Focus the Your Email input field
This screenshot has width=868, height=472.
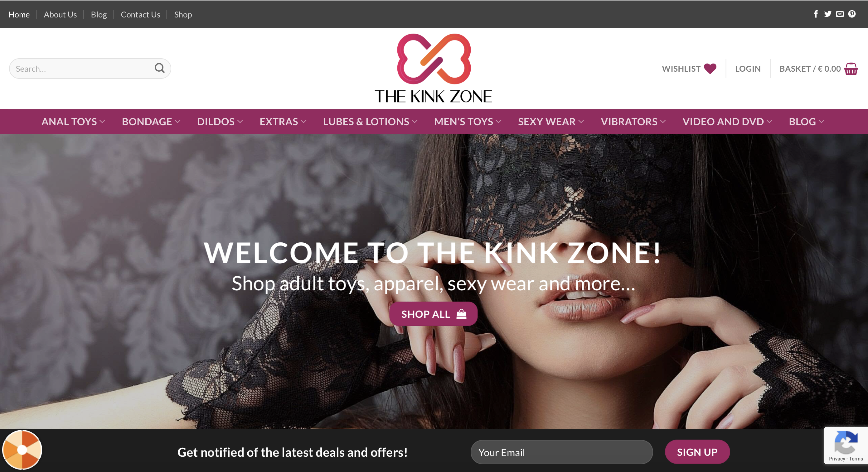(562, 452)
